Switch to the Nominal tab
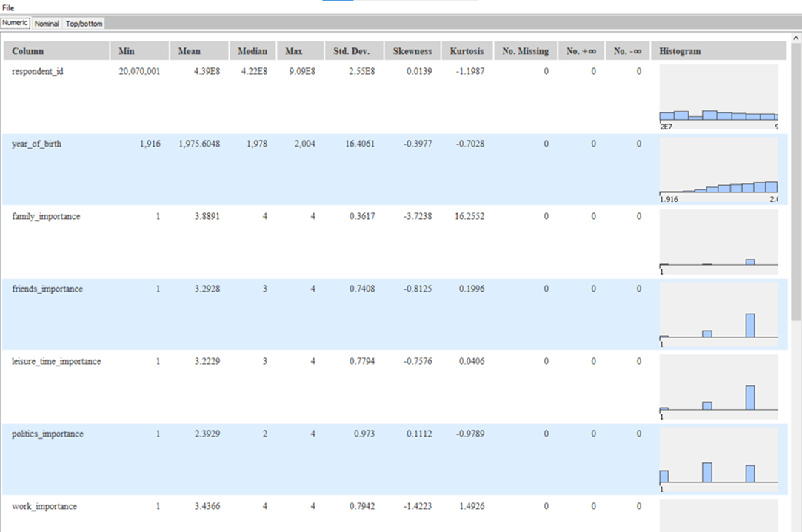802x532 pixels. [47, 24]
